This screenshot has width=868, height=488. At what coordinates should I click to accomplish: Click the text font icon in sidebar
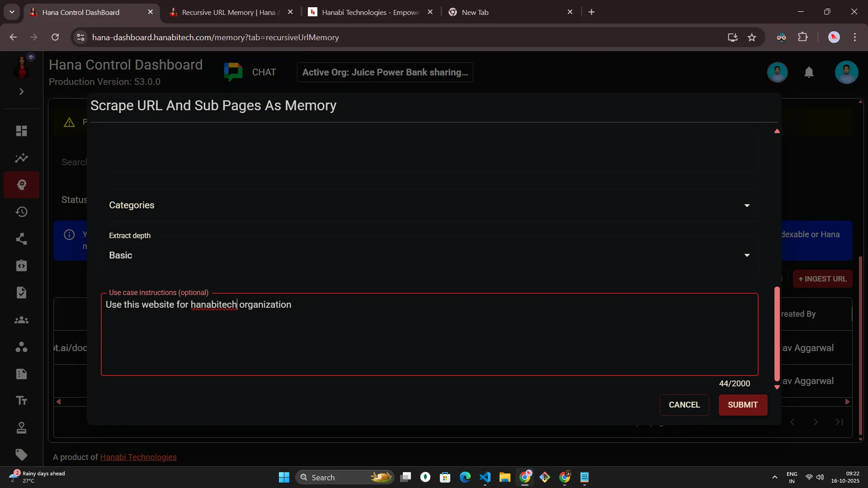coord(21,401)
